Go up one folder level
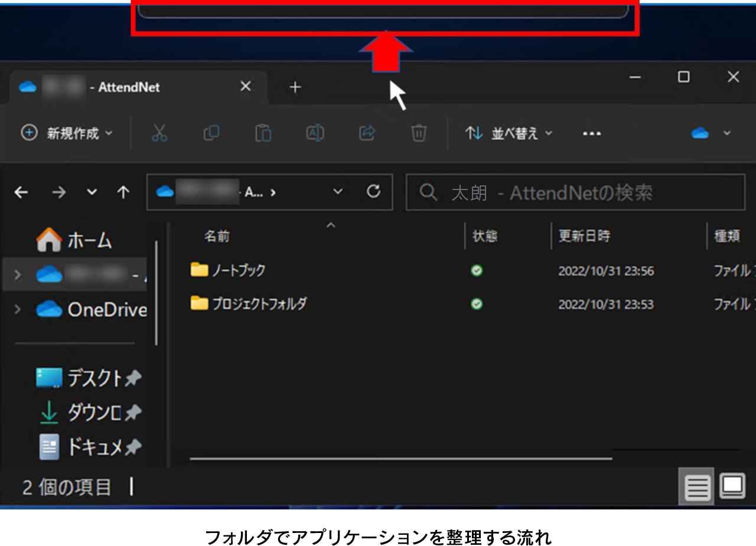756x546 pixels. (x=123, y=192)
